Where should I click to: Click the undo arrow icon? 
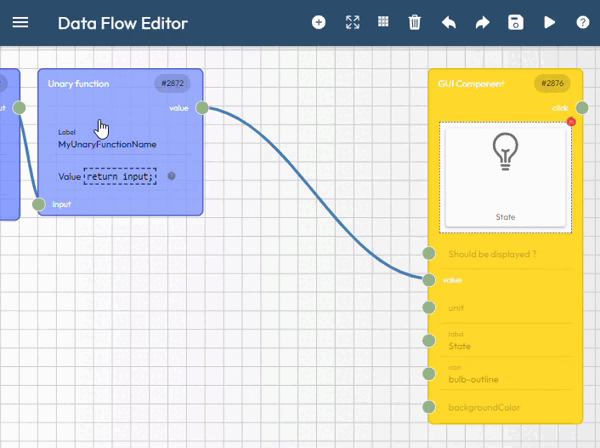click(448, 22)
